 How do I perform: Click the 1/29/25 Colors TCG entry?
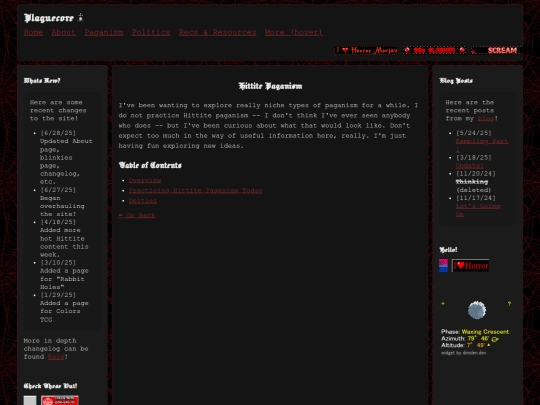point(64,307)
